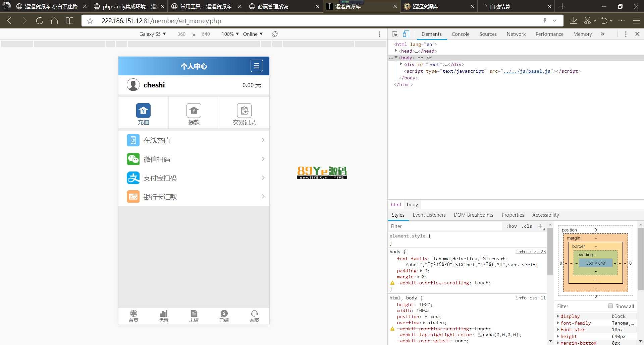Open the DOM Breakpoints pane tab
The width and height of the screenshot is (644, 345).
[473, 215]
